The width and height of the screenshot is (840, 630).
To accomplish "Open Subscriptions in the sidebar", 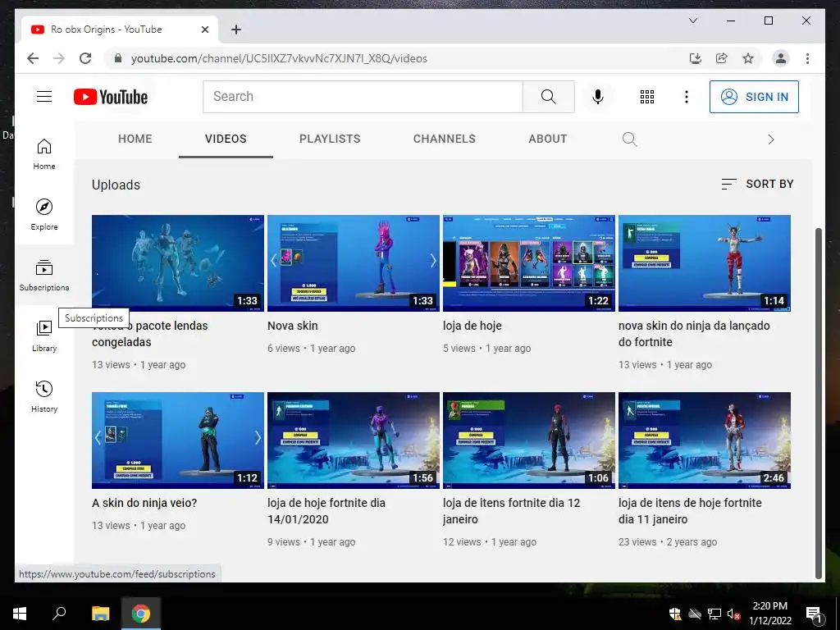I will click(x=44, y=276).
